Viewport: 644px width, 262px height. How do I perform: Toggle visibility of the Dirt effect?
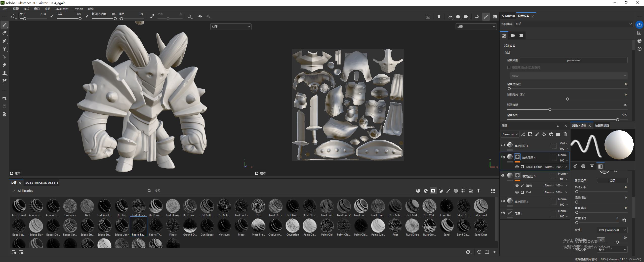click(517, 192)
